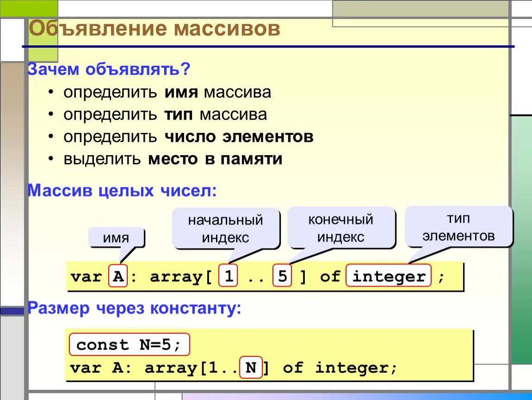Image resolution: width=532 pixels, height=400 pixels.
Task: Click the bullet "определить число элементов"
Action: click(188, 137)
